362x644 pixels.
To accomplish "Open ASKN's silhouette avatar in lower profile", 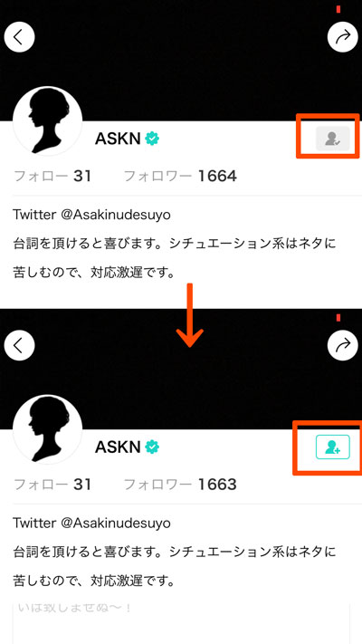I will 47,429.
